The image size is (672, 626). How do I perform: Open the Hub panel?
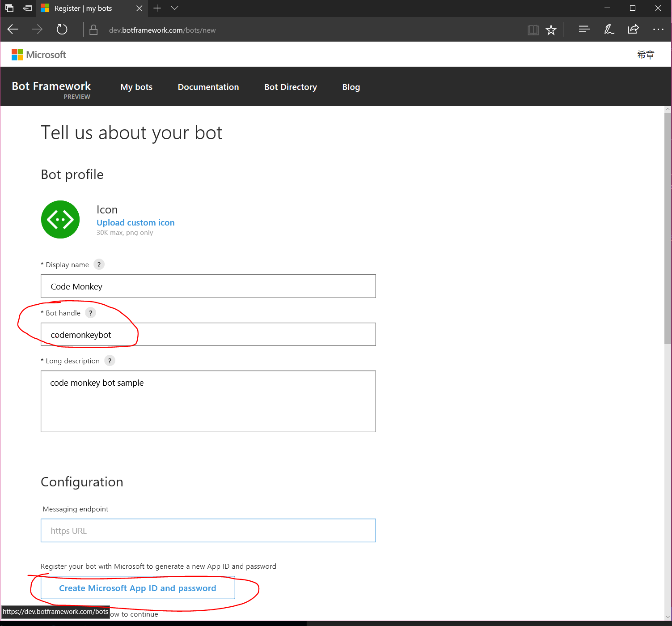click(x=584, y=30)
